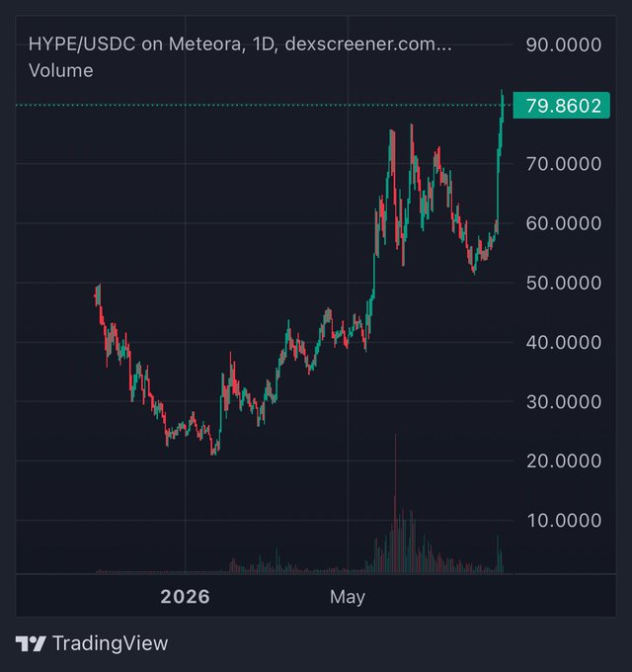Image resolution: width=632 pixels, height=672 pixels.
Task: Click the Volume indicator label
Action: [61, 71]
